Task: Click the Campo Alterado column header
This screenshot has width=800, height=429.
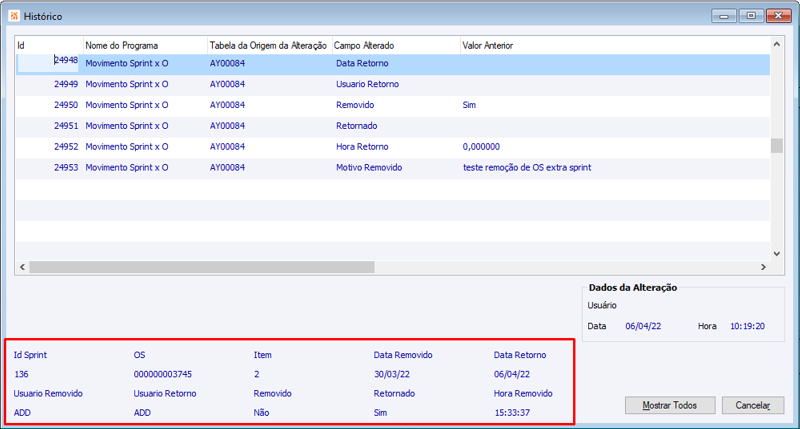Action: pos(396,45)
